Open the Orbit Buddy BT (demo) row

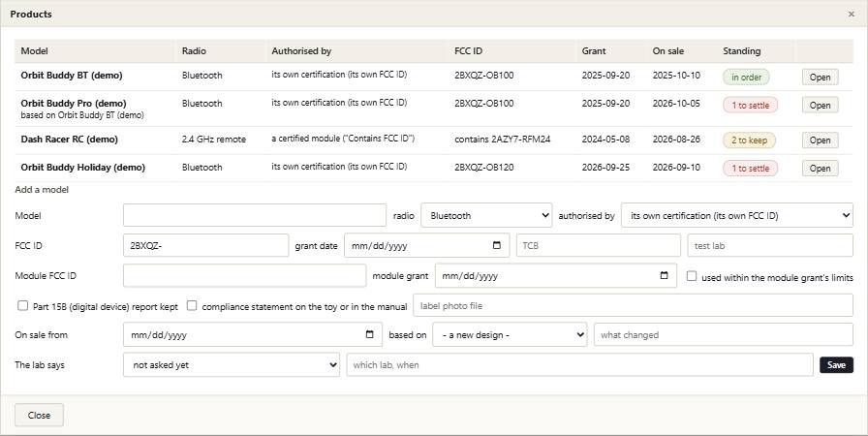(820, 77)
